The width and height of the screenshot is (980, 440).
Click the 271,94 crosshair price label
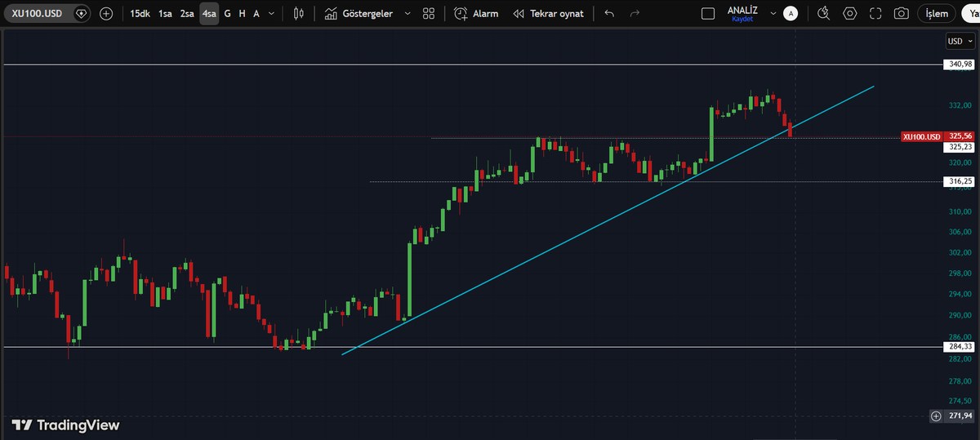[960, 416]
